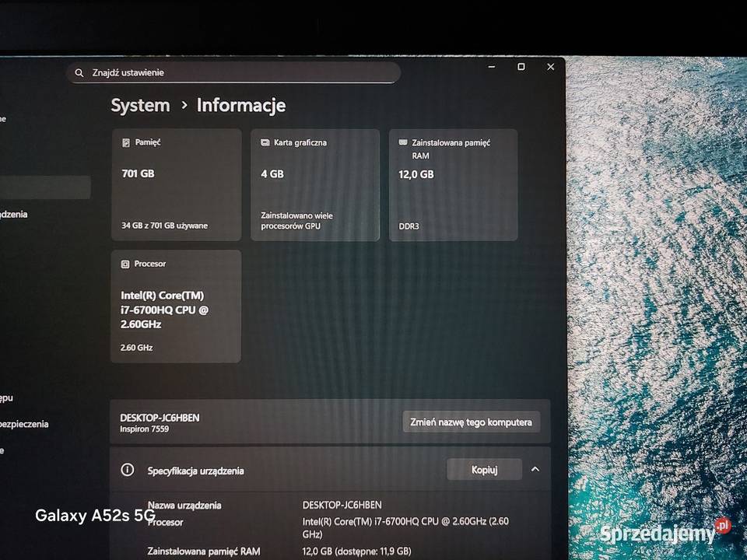747x560 pixels.
Task: Collapse the Specyfikacja urządzenia section
Action: pyautogui.click(x=535, y=470)
